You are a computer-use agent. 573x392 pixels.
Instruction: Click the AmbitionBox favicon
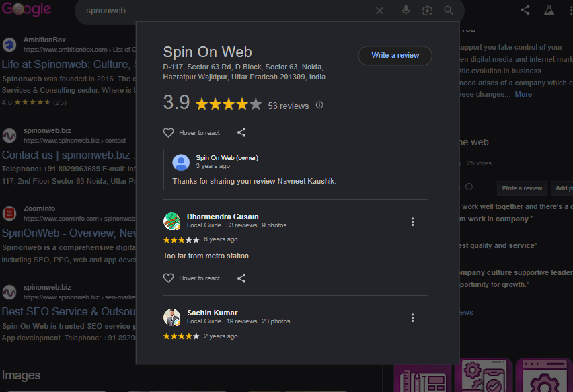click(x=9, y=45)
